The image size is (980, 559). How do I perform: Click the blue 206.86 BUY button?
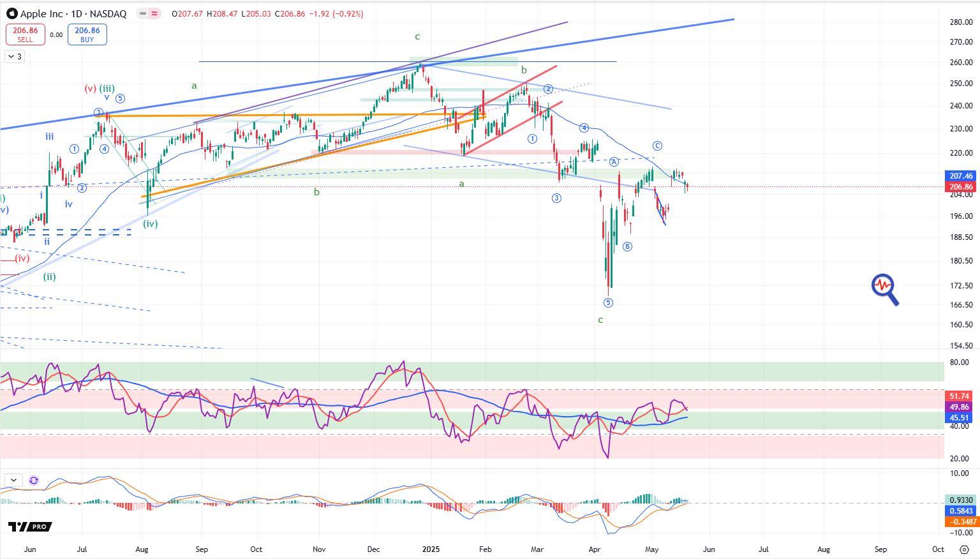coord(87,34)
